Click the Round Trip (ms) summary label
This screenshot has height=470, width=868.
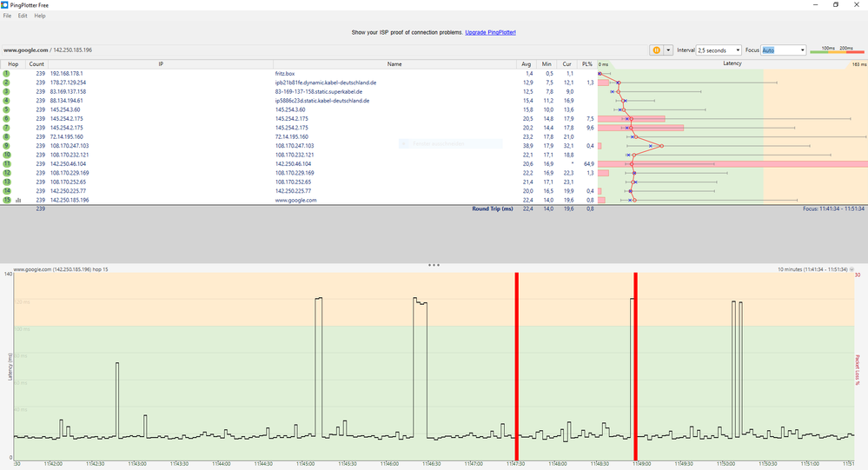493,209
